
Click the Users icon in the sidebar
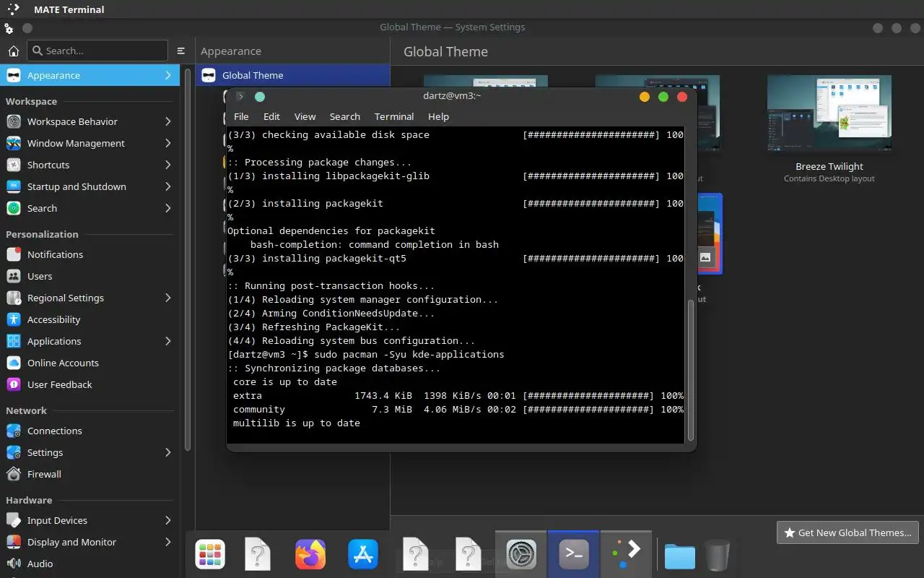14,276
